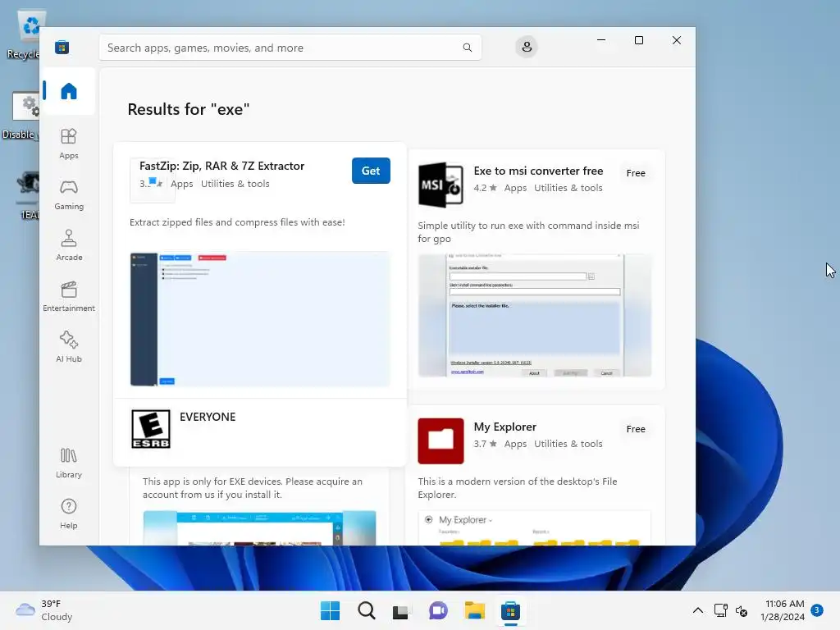Image resolution: width=840 pixels, height=630 pixels.
Task: Click Free badge for Exe to msi converter
Action: 636,173
